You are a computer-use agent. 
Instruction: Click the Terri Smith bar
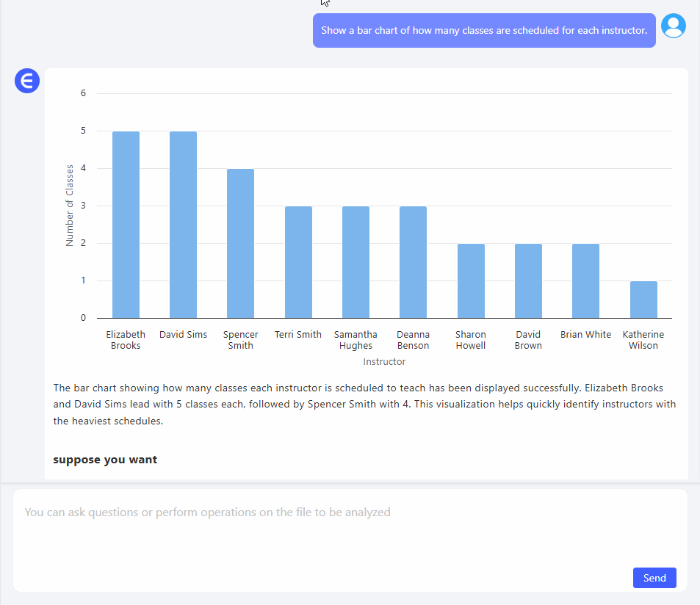pos(298,262)
